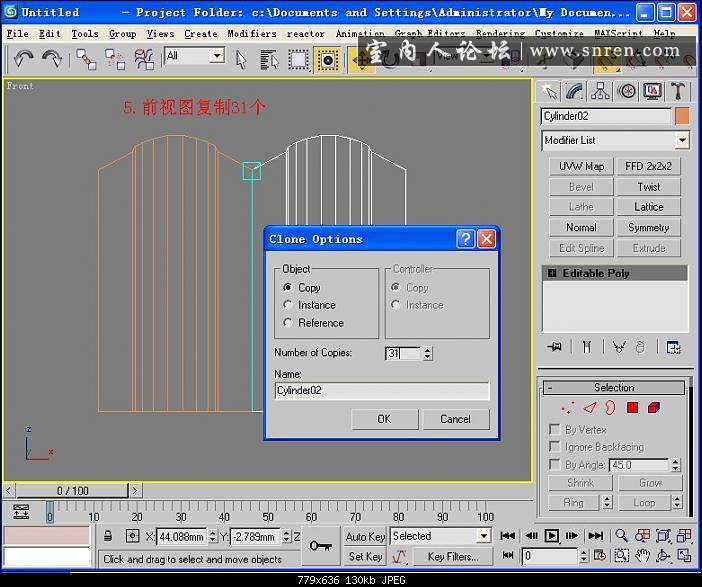Open the Create menu
The height and width of the screenshot is (587, 702).
point(201,34)
